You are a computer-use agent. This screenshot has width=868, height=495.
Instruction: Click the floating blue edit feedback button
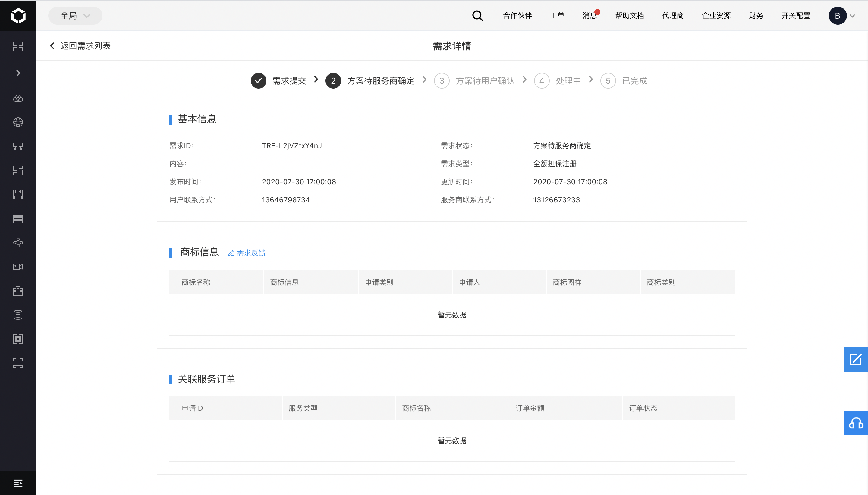click(x=855, y=359)
